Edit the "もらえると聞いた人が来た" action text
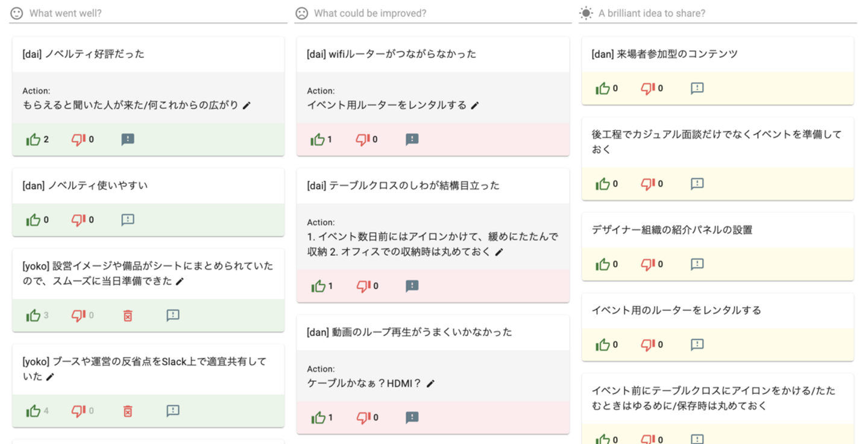 (x=247, y=106)
